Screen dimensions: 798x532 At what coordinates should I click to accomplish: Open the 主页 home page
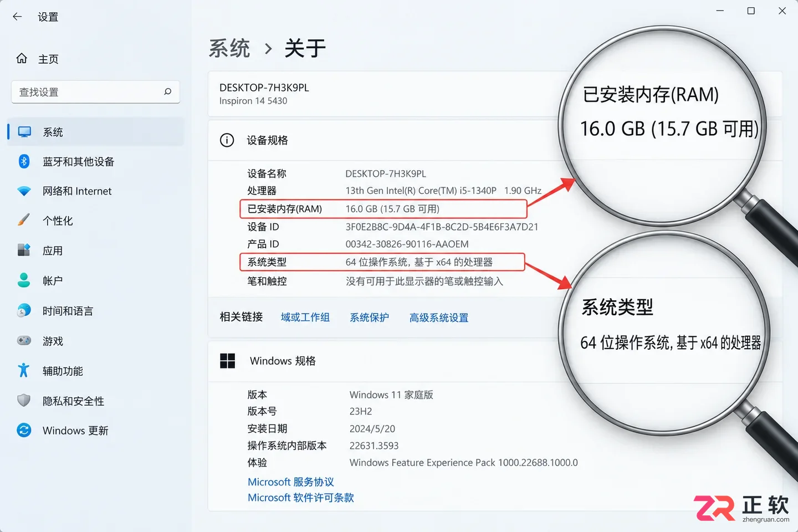48,59
